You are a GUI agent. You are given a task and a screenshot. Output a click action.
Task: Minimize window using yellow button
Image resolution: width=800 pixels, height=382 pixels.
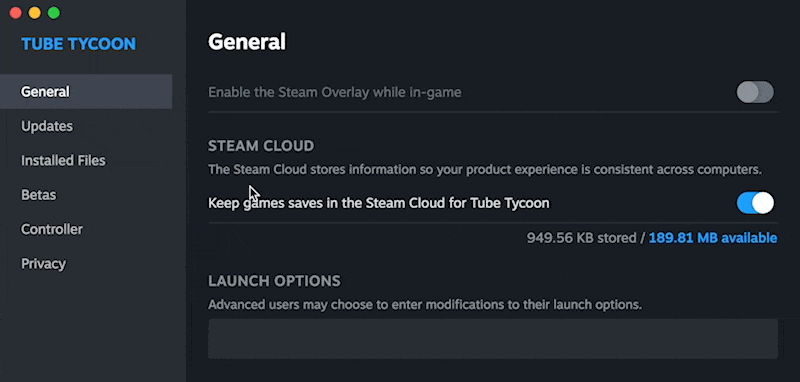35,13
